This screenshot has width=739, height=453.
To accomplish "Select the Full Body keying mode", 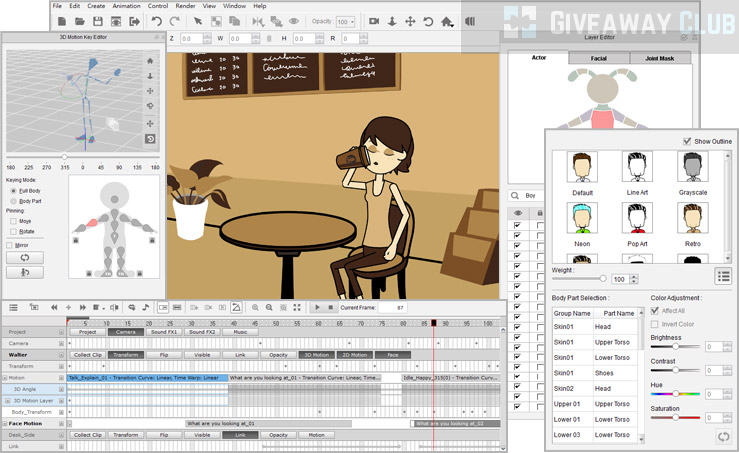I will [13, 191].
